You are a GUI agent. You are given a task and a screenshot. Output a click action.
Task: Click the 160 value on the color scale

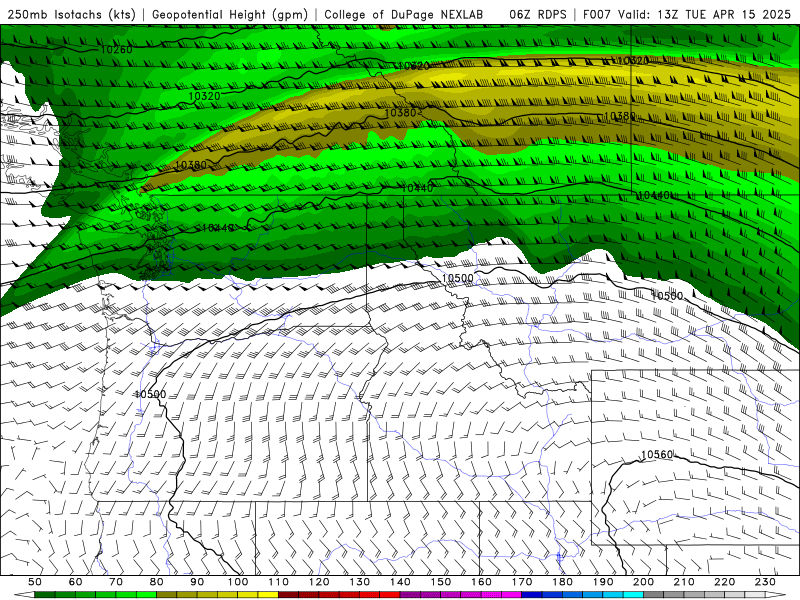(x=481, y=582)
